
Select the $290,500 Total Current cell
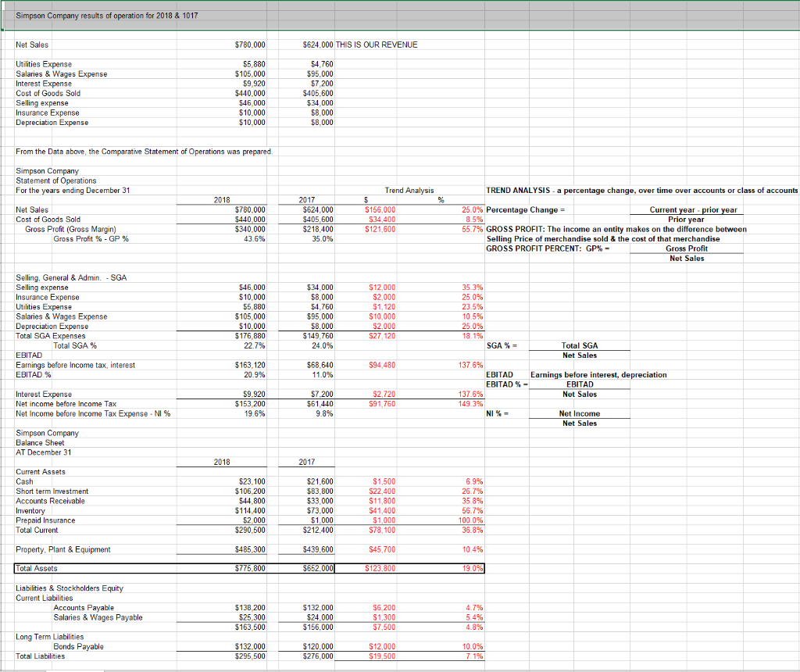pos(250,530)
